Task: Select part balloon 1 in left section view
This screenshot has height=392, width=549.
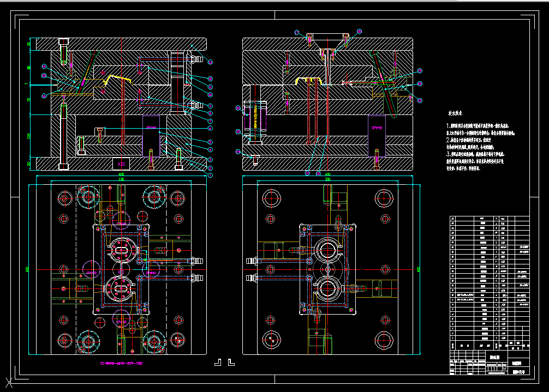Action: pos(211,176)
